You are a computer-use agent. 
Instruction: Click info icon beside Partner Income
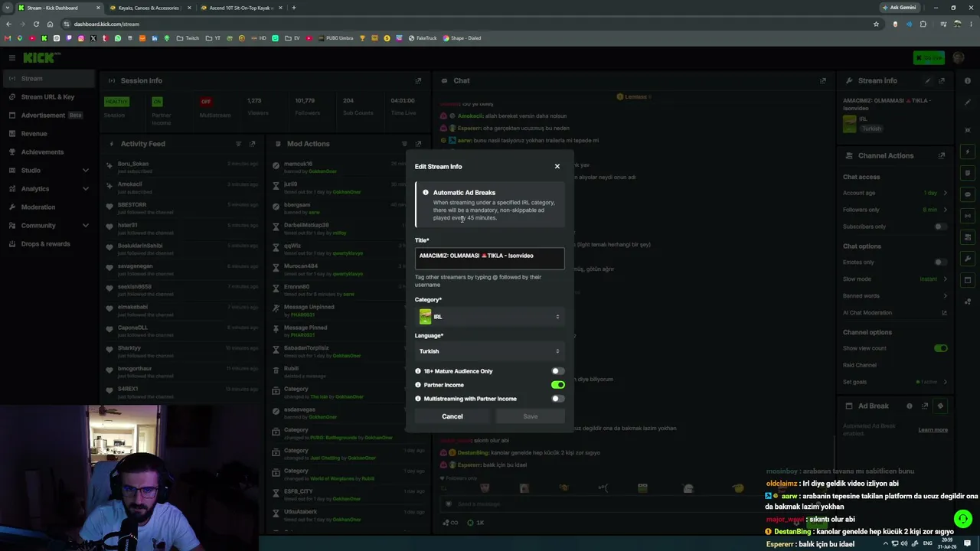click(418, 385)
